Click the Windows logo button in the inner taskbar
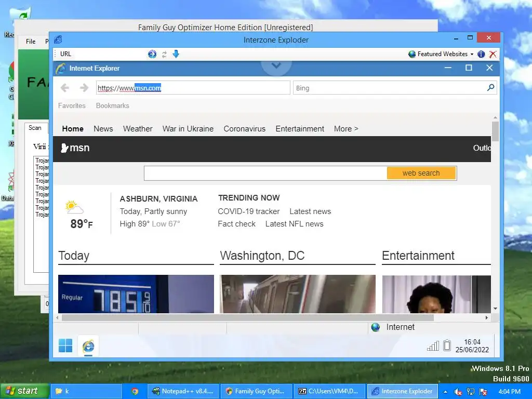The image size is (532, 399). pyautogui.click(x=65, y=345)
